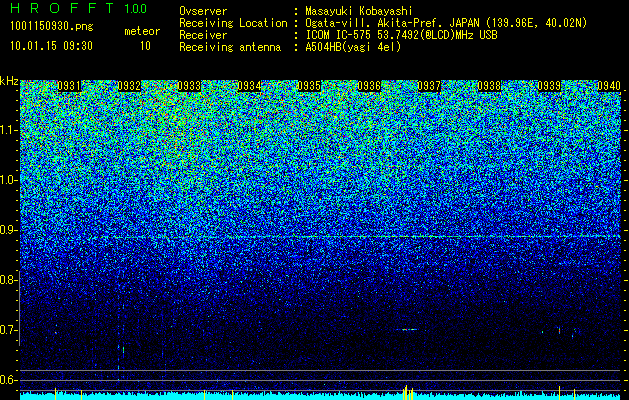Click the kHz axis unit label
The width and height of the screenshot is (629, 400).
(x=9, y=81)
